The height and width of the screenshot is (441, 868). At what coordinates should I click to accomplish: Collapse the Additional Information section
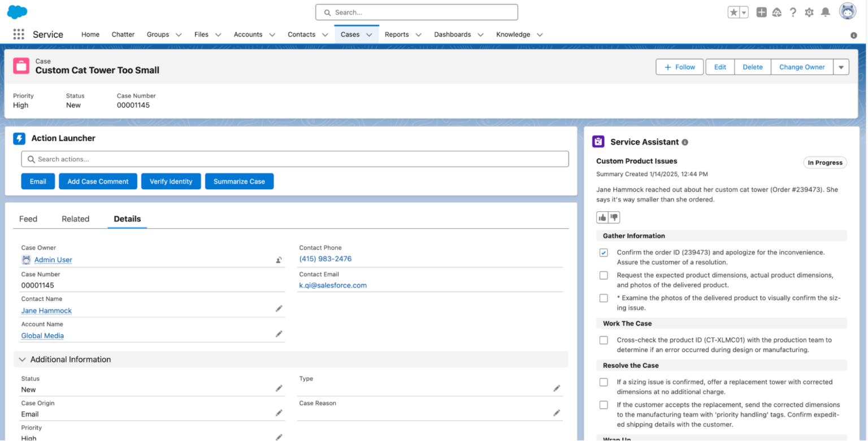(x=23, y=359)
